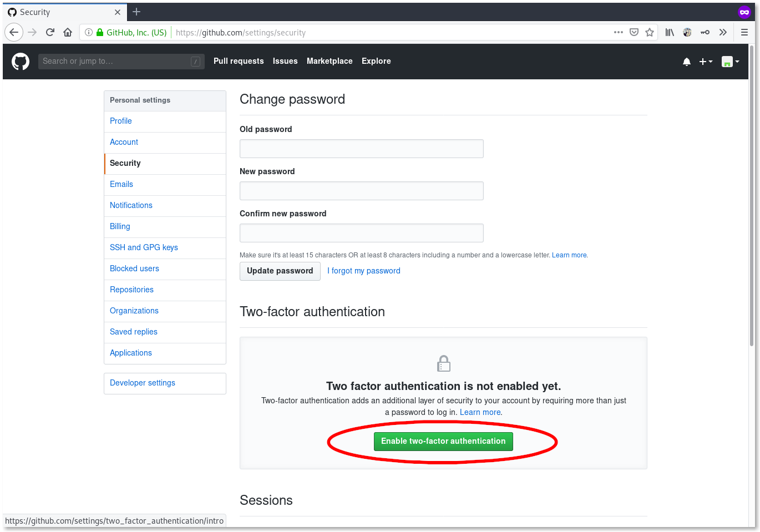Expand the toolbar overflow chevron
Viewport: 760px width, 532px height.
pyautogui.click(x=723, y=32)
